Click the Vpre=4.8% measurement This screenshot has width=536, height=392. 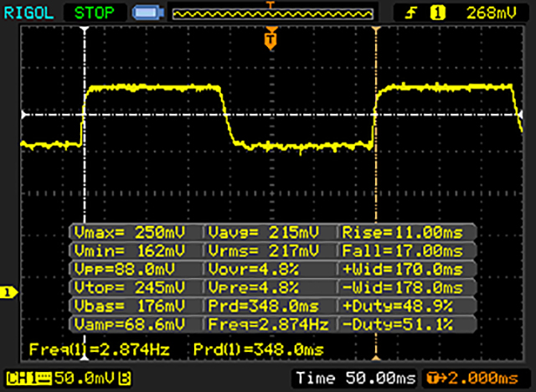(x=253, y=287)
